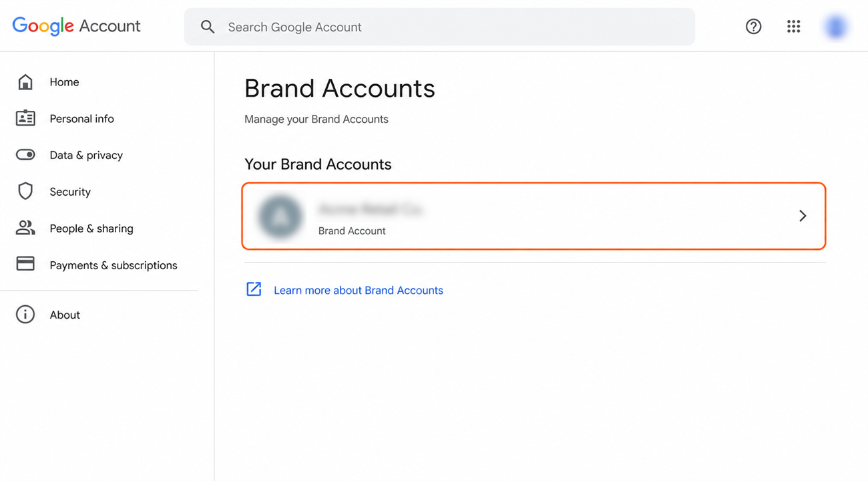Click the 'Your Brand Accounts' heading
The width and height of the screenshot is (868, 481).
point(318,164)
